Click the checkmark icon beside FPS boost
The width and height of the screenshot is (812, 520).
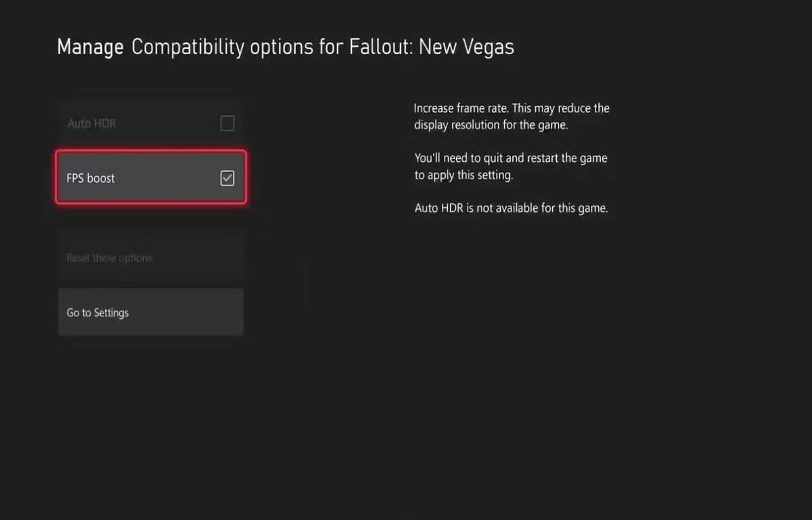(227, 178)
